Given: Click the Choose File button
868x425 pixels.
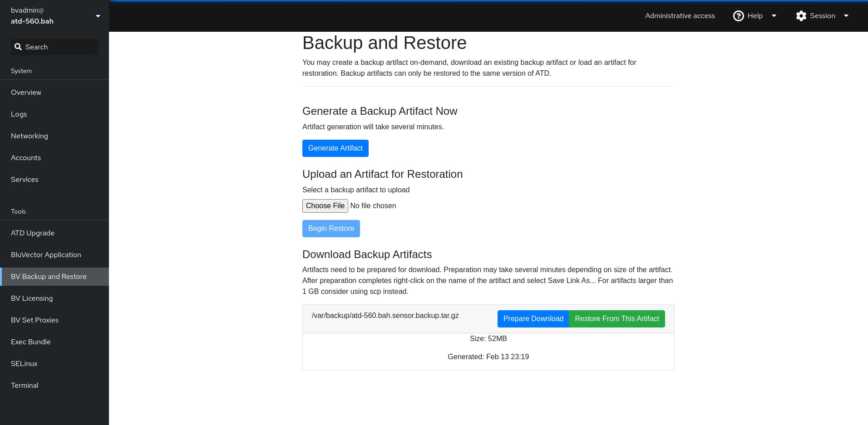Looking at the screenshot, I should pos(325,206).
